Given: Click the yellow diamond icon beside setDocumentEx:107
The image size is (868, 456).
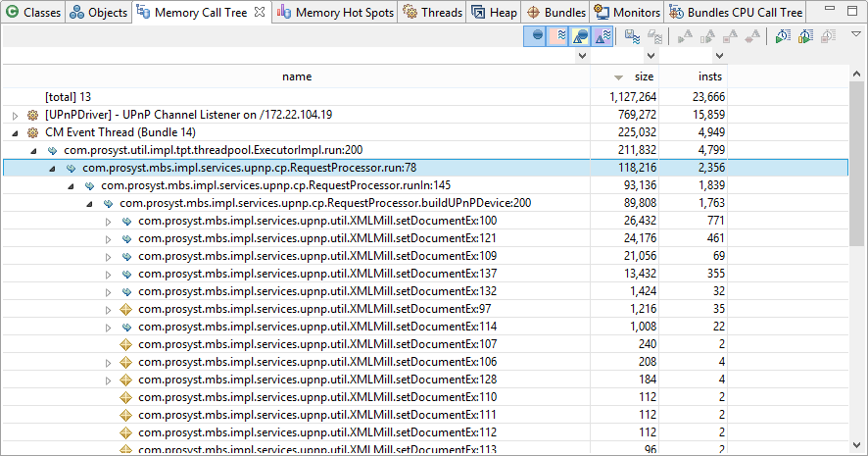Looking at the screenshot, I should click(x=124, y=344).
